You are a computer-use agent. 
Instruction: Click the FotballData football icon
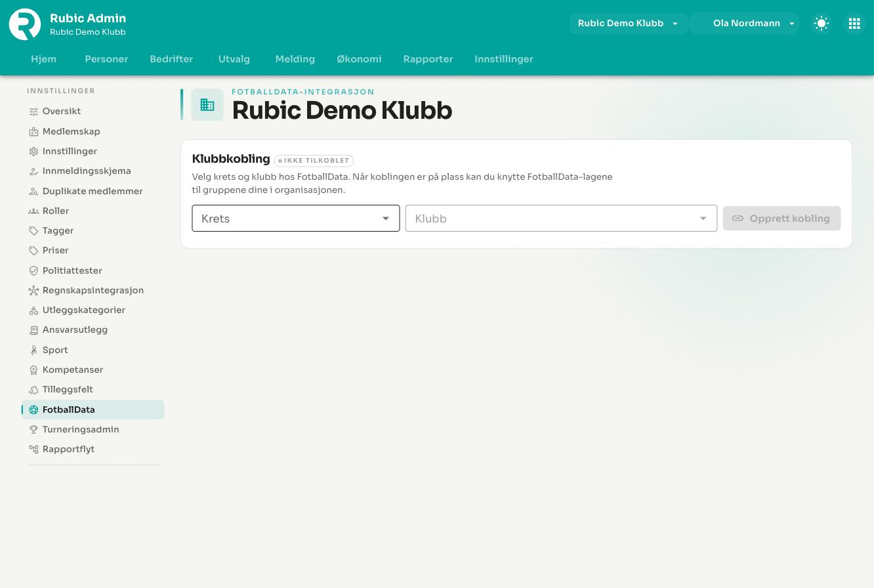(33, 409)
